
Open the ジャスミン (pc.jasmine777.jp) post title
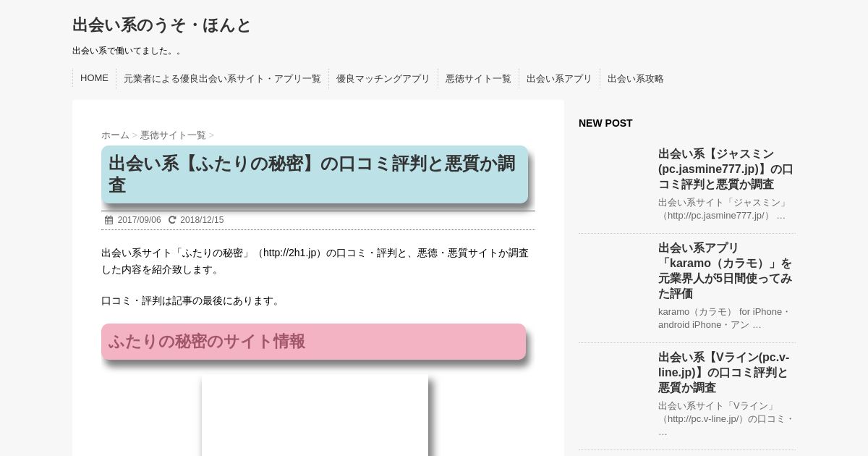(726, 169)
